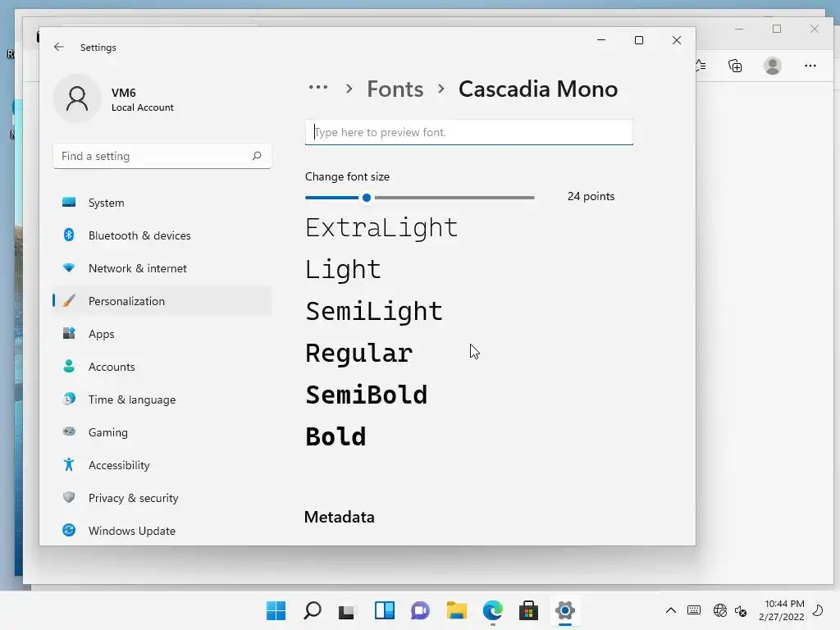840x630 pixels.
Task: Click the moon focus icon in the tray
Action: click(818, 610)
